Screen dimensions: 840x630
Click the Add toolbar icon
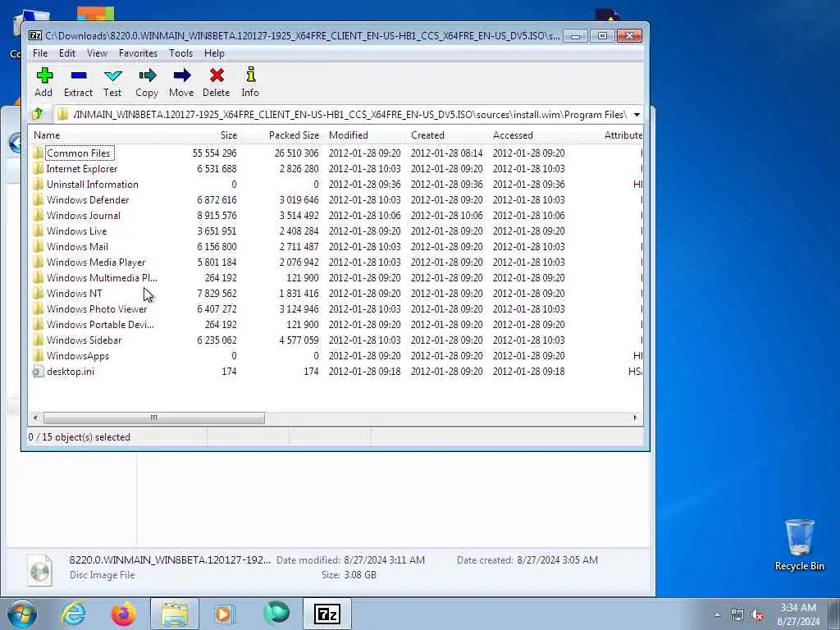click(44, 75)
